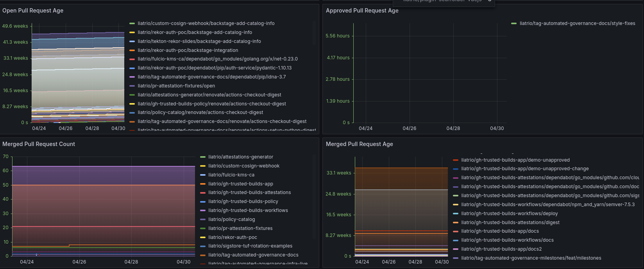Open the Merged Pull Request Count panel title

[39, 144]
